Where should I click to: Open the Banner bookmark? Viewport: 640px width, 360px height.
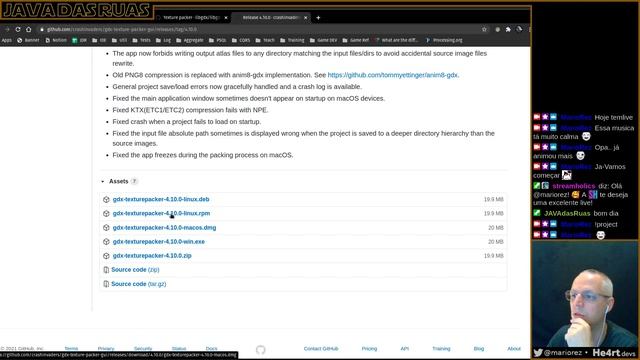click(x=28, y=40)
